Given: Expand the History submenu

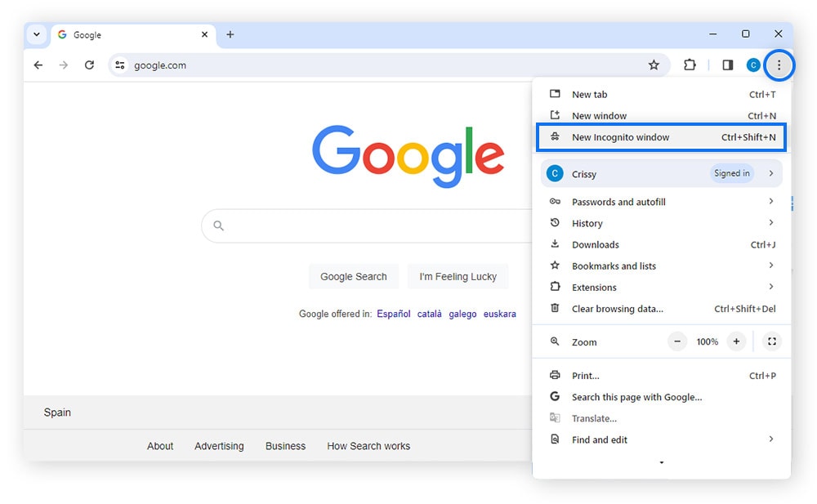Looking at the screenshot, I should click(770, 222).
